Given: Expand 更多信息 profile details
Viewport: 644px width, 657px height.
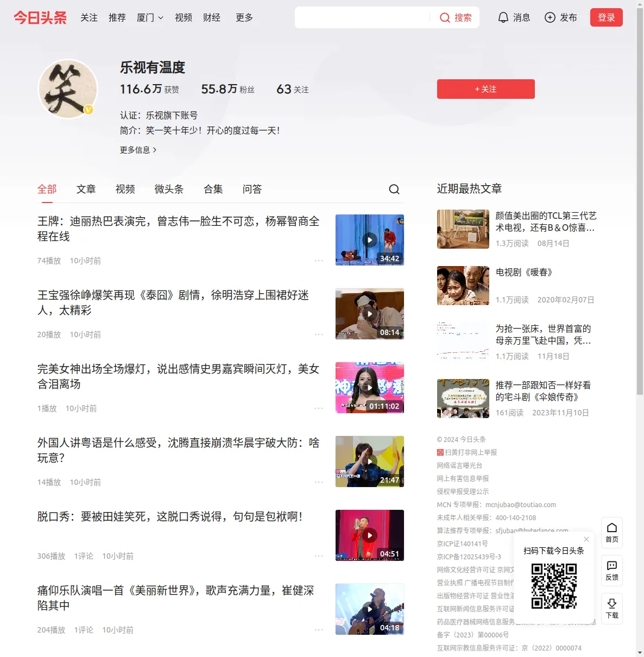Looking at the screenshot, I should tap(138, 150).
